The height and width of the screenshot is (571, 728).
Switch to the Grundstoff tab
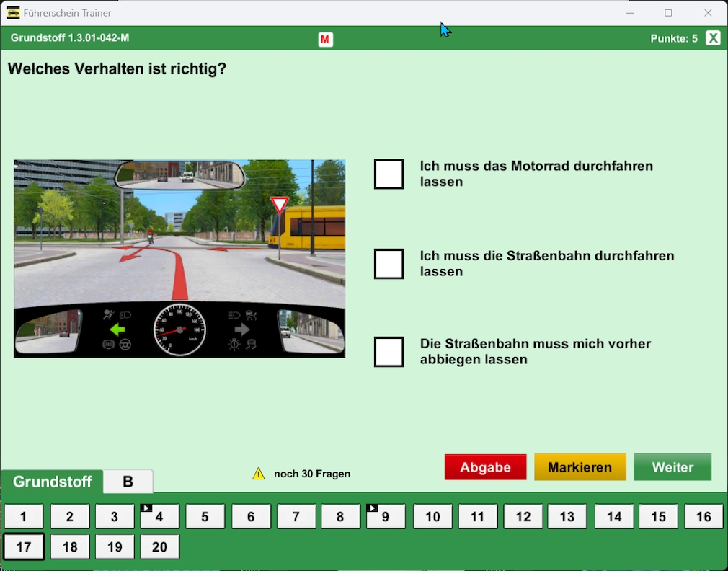pos(52,482)
